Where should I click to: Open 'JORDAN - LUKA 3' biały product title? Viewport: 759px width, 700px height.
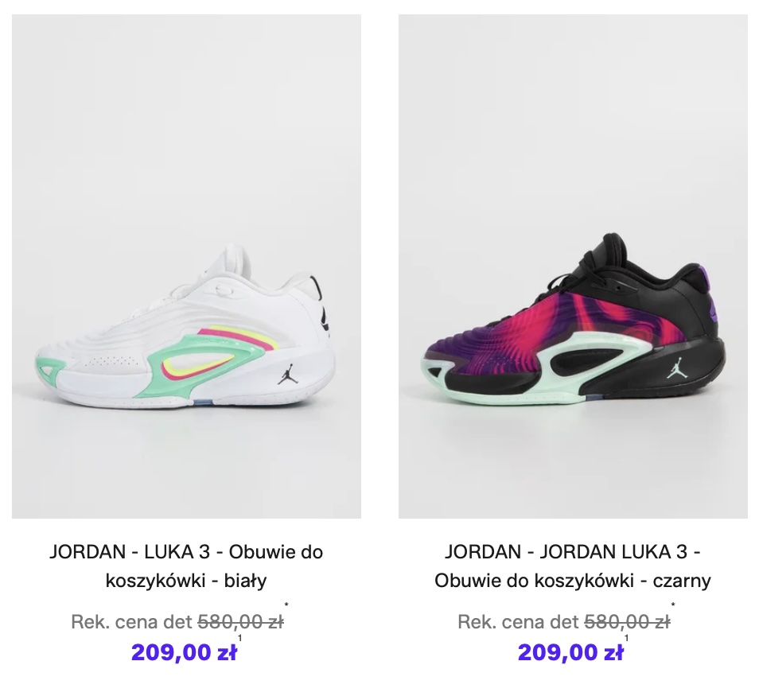pyautogui.click(x=186, y=566)
